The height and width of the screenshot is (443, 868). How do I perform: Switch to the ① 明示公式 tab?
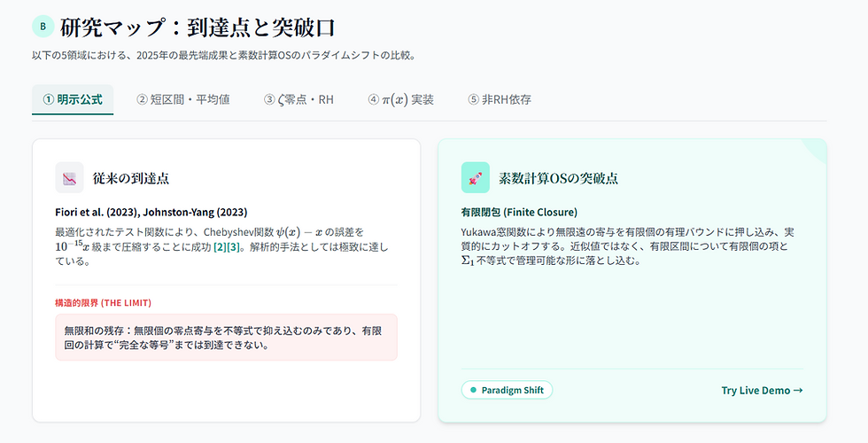73,99
